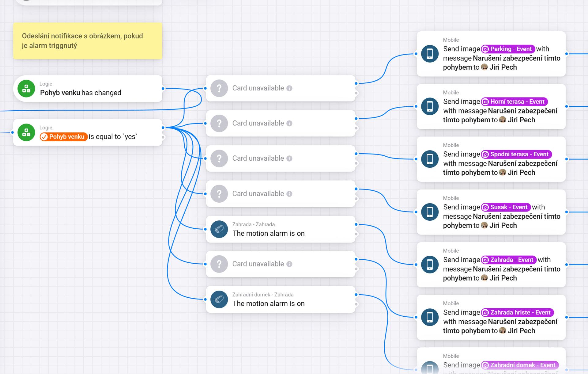
Task: Click the info icon beside the second 'Card unavailable'
Action: [x=289, y=123]
